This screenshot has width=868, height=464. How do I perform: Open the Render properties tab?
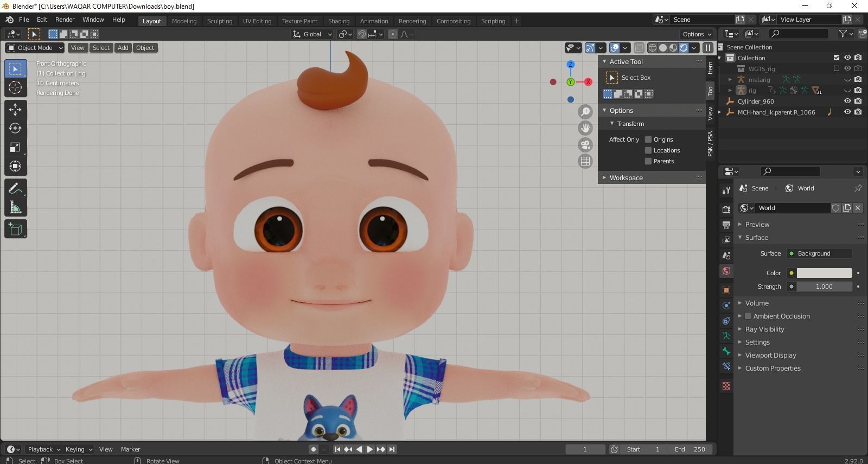726,209
